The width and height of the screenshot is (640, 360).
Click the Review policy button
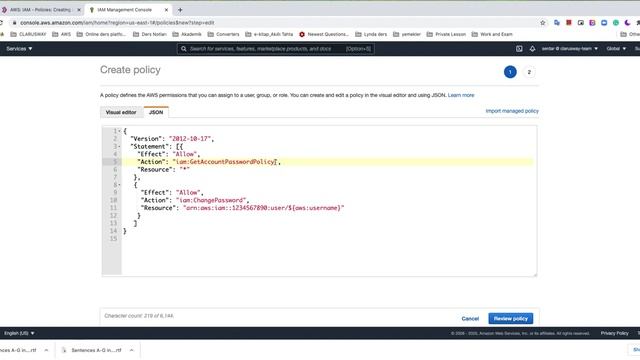click(511, 318)
